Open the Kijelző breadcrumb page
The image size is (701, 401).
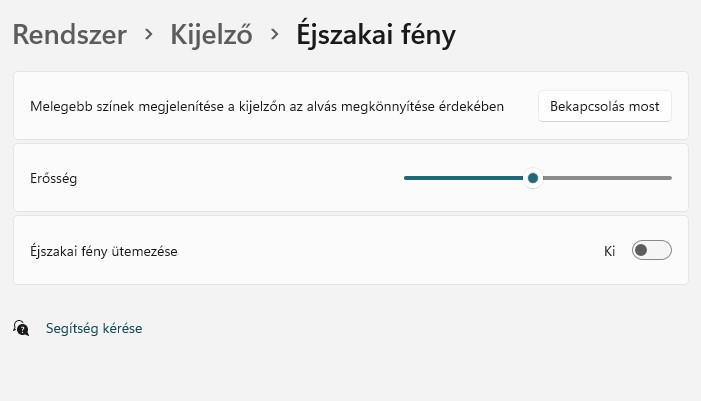[x=211, y=35]
